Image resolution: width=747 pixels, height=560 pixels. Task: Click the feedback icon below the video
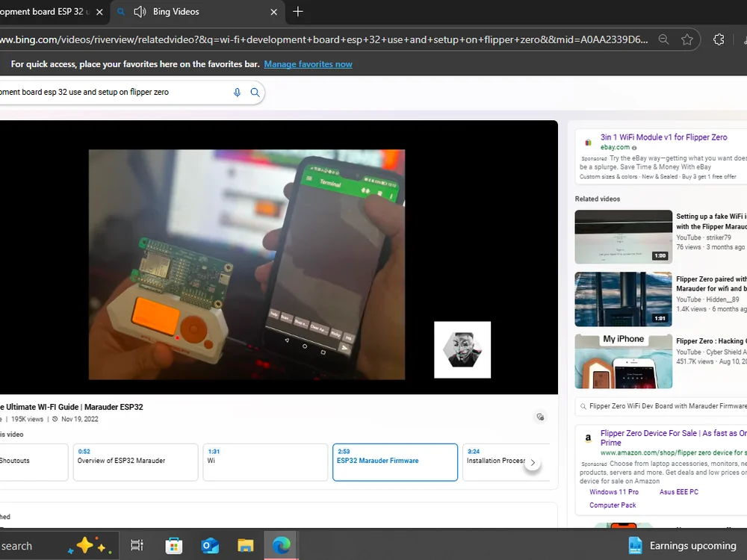click(540, 417)
